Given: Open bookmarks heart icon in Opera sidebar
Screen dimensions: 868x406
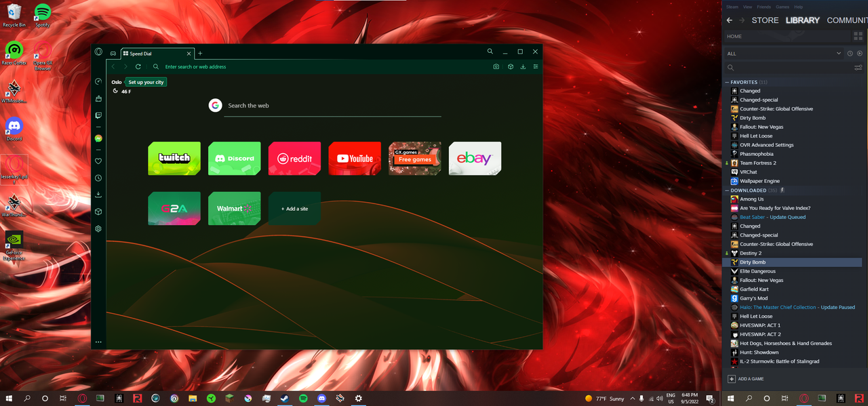Looking at the screenshot, I should pos(98,161).
